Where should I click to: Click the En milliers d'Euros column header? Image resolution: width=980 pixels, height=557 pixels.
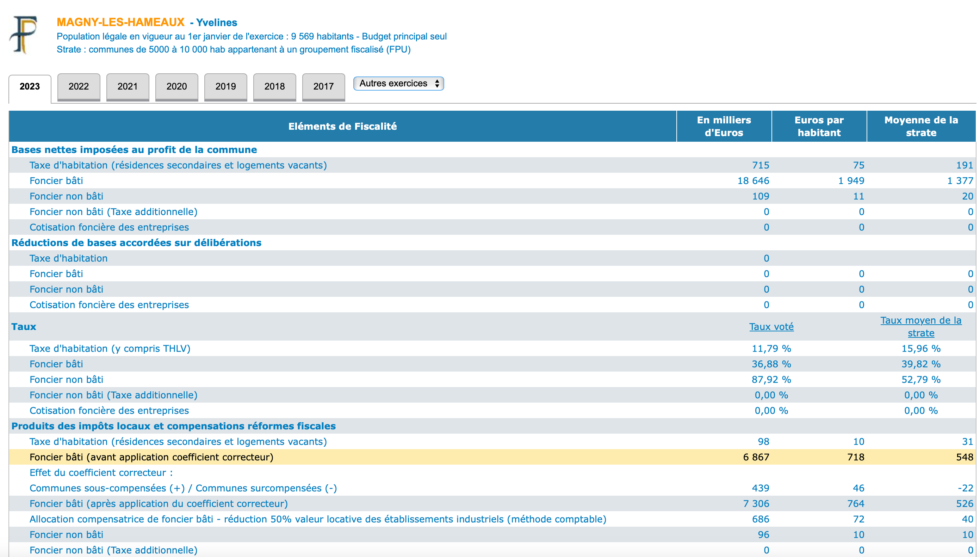(x=724, y=126)
